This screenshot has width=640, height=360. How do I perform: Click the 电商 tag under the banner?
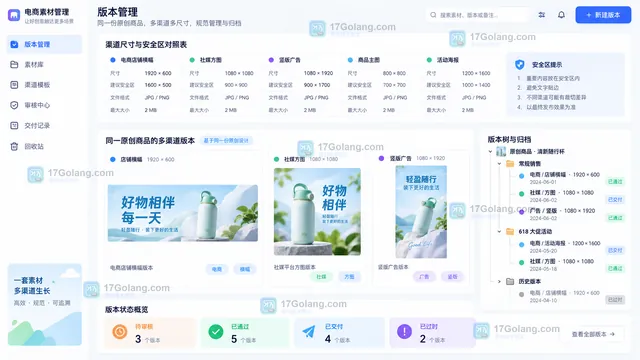tap(217, 269)
